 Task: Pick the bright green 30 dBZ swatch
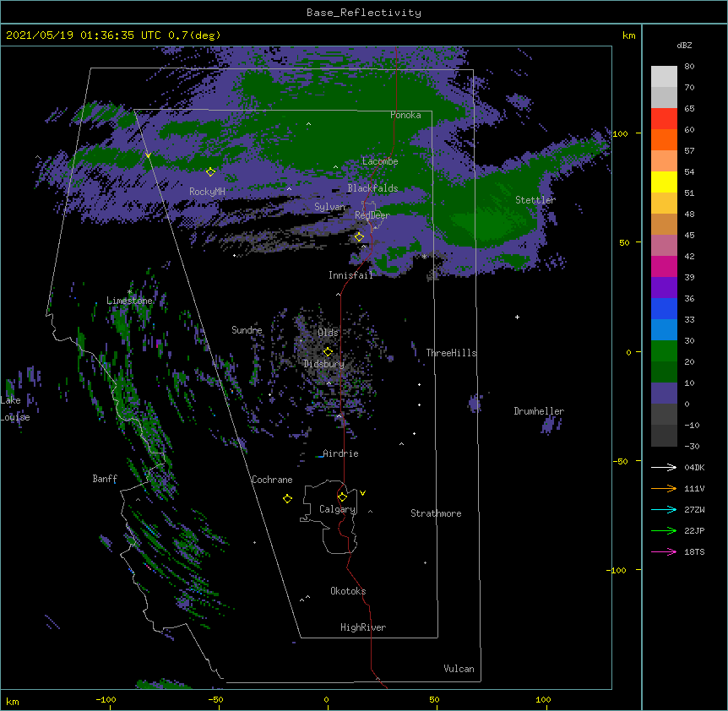click(664, 351)
